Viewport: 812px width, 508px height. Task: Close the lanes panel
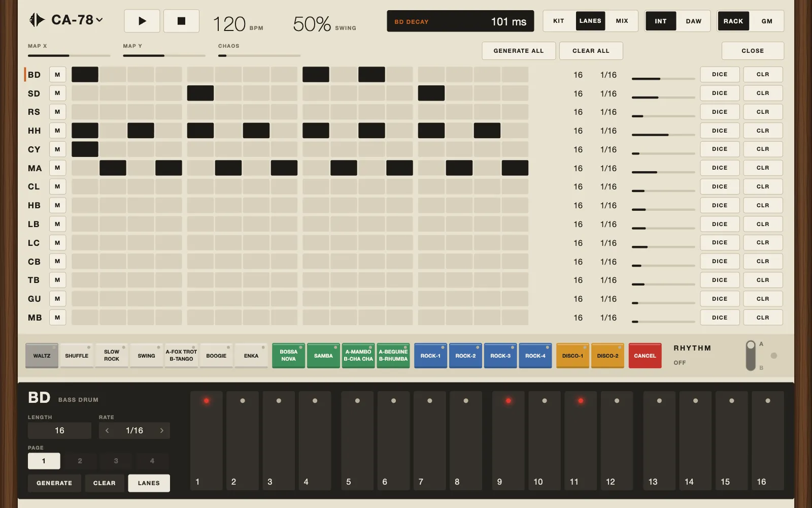click(753, 51)
